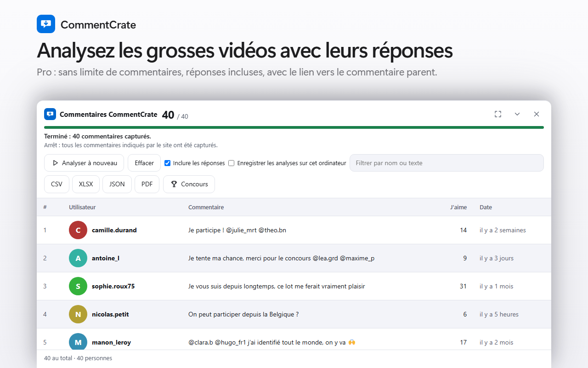Click footer '40 au total · 40 personnes'
Viewport: 588px width, 368px height.
78,358
